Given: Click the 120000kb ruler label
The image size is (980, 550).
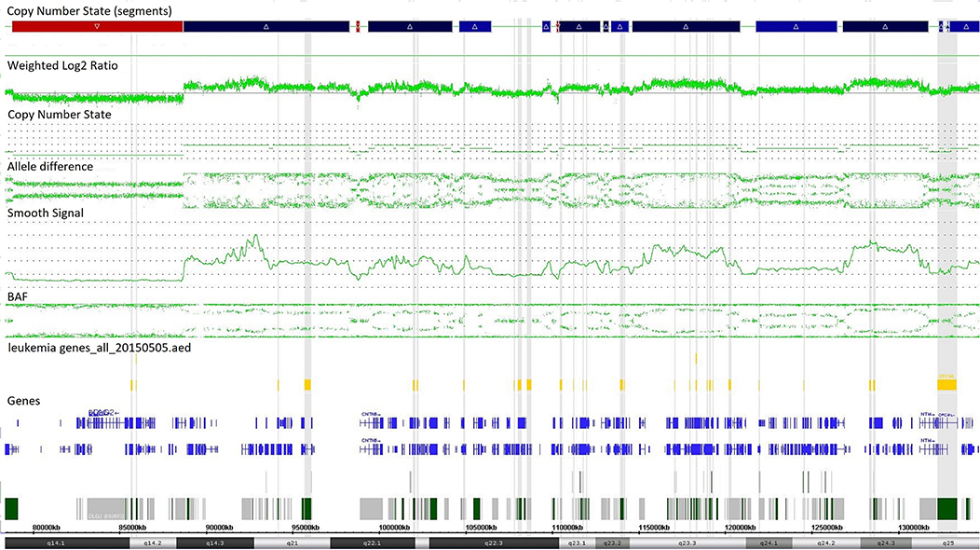Looking at the screenshot, I should point(742,528).
